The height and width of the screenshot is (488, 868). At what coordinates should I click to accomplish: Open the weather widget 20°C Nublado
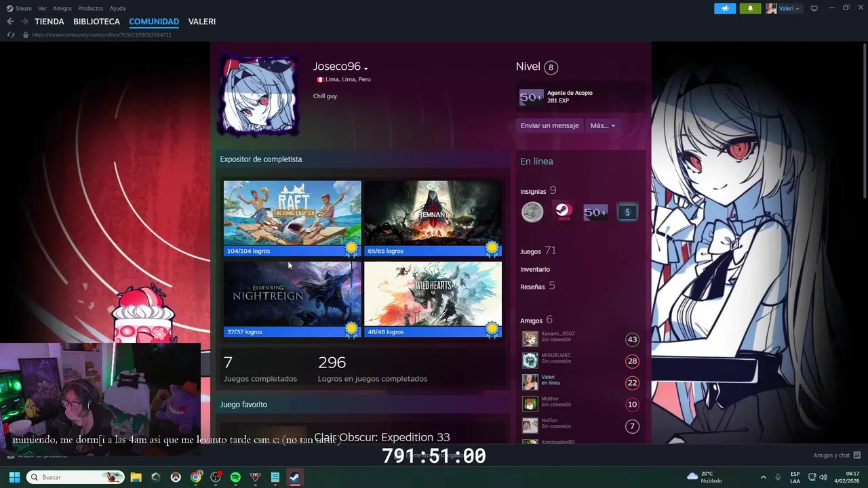pos(705,477)
